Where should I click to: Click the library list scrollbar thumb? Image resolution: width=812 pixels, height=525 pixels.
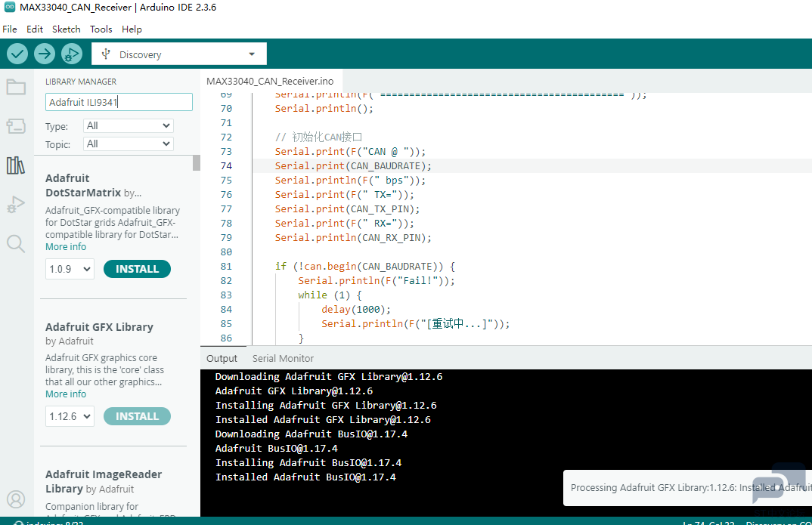[197, 163]
